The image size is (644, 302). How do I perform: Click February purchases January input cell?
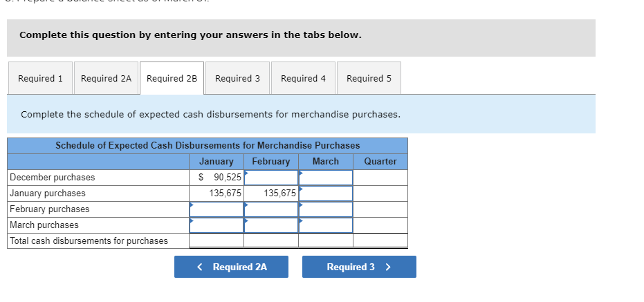pos(217,209)
